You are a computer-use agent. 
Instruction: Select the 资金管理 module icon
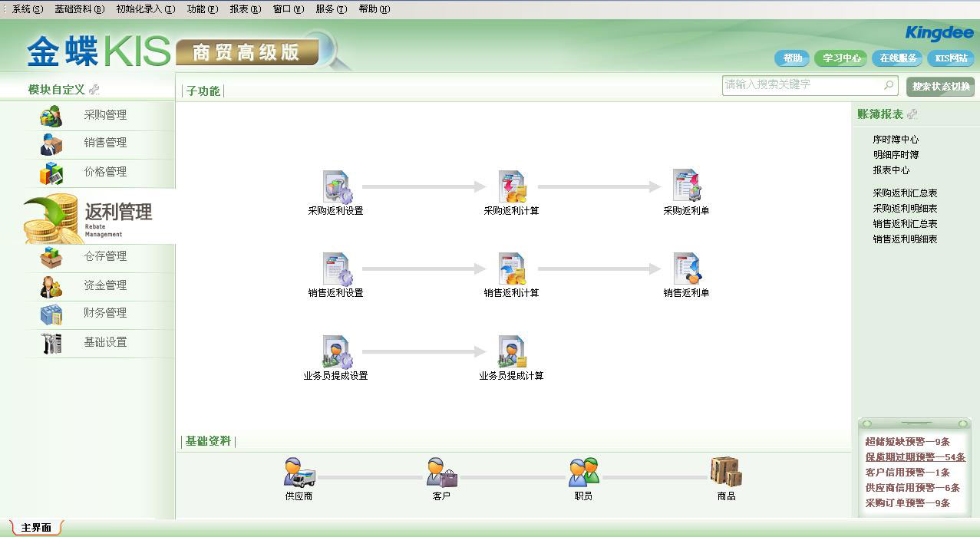coord(51,286)
